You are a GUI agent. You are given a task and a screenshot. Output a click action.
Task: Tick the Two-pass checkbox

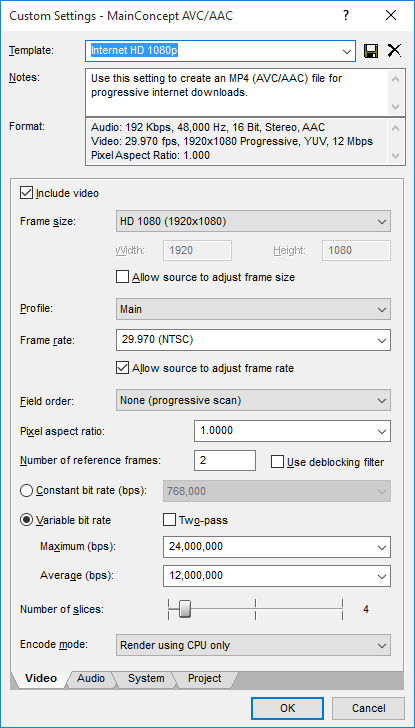tap(169, 520)
